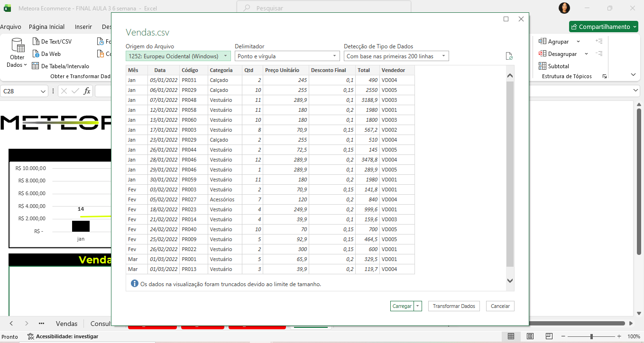Screen dimensions: 644x343
Task: Select the Vendas sheet tab
Action: (x=66, y=324)
